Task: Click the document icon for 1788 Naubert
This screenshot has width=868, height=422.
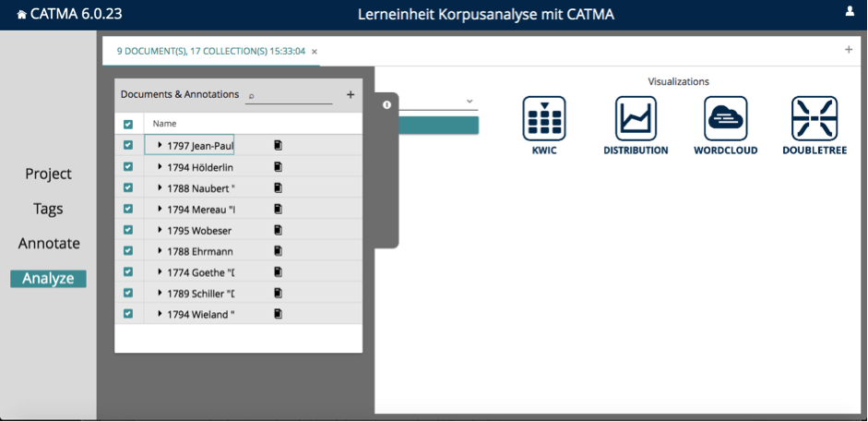Action: 278,187
